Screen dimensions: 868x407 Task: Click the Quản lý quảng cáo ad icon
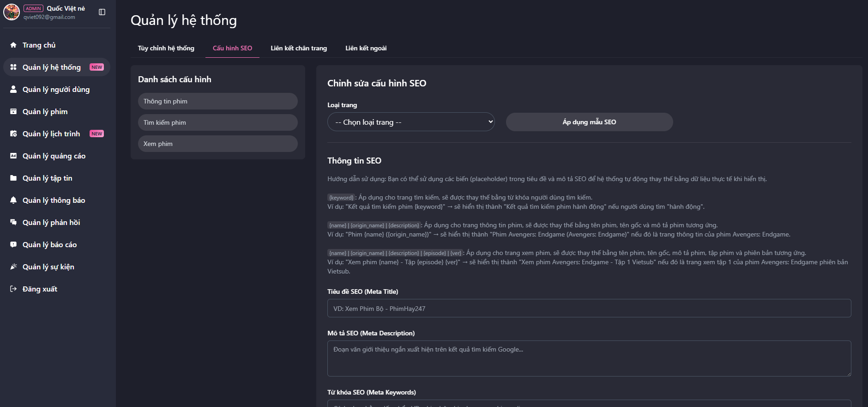tap(13, 156)
